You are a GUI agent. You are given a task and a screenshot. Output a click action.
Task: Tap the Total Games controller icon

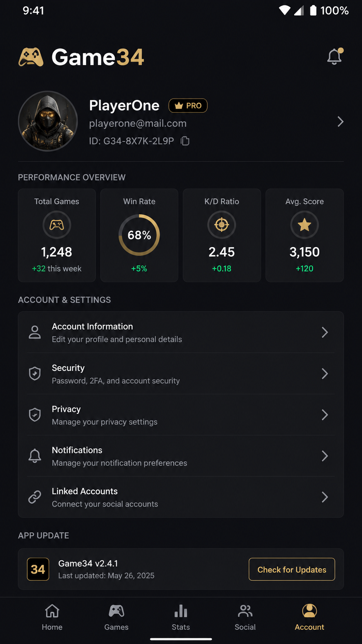click(x=57, y=225)
